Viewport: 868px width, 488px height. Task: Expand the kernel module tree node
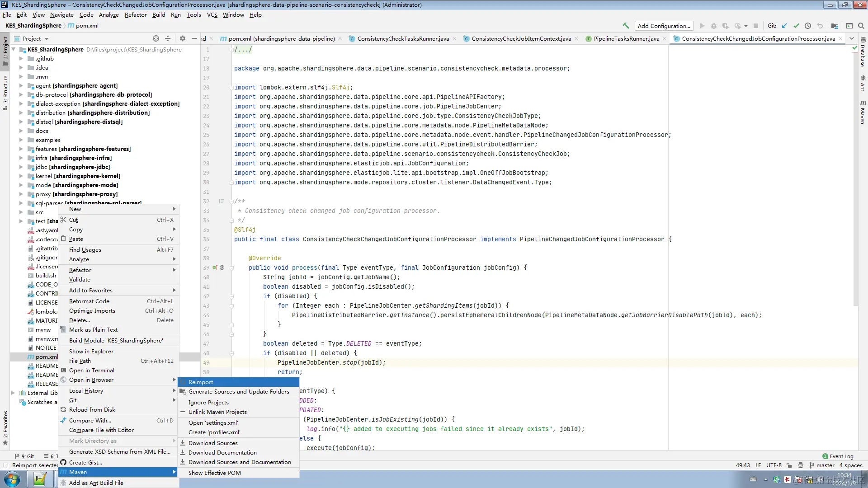coord(21,176)
